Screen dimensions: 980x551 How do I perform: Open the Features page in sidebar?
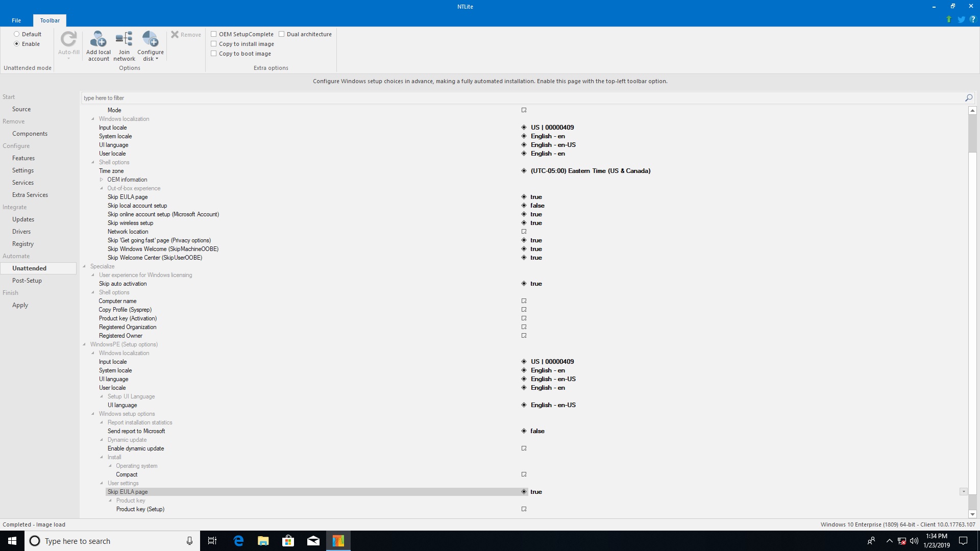pyautogui.click(x=23, y=158)
